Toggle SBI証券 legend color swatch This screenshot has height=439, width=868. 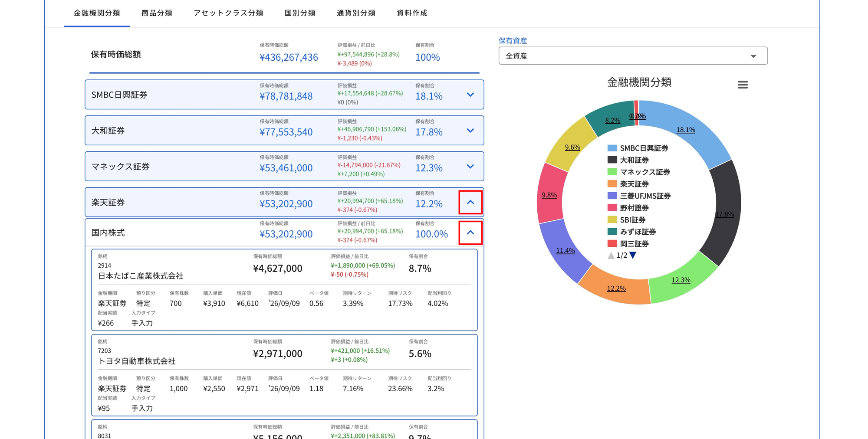pyautogui.click(x=612, y=220)
